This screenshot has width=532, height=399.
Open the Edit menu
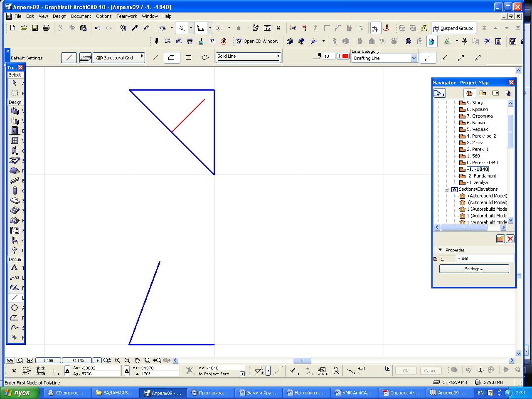pyautogui.click(x=30, y=16)
